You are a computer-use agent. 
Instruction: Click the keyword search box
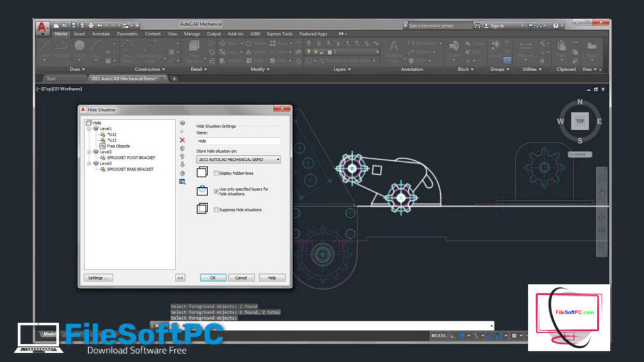[x=440, y=25]
